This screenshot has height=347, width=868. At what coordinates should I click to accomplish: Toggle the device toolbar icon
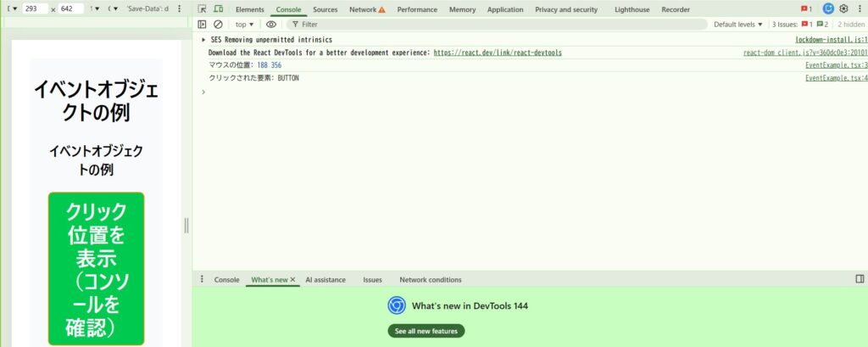tap(218, 8)
